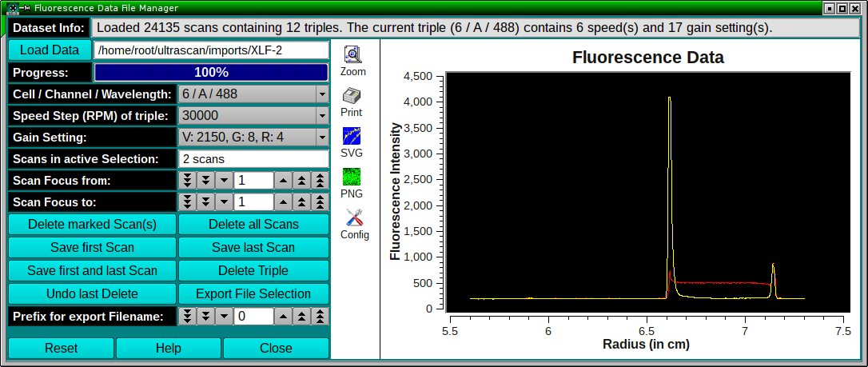Click the Fluorescence Intensity axis label
This screenshot has height=367, width=868.
click(396, 190)
